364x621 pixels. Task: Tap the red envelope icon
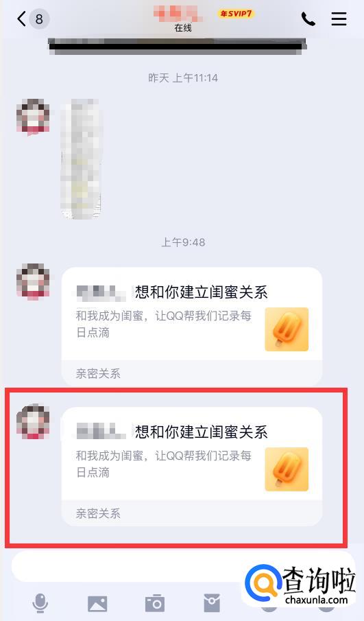click(212, 603)
